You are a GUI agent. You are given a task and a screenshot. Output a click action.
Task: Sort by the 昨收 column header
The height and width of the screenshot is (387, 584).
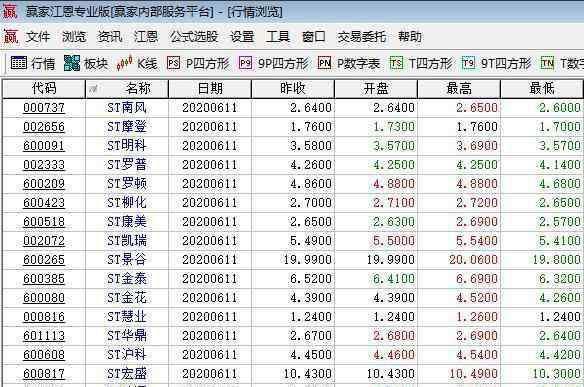pyautogui.click(x=293, y=89)
